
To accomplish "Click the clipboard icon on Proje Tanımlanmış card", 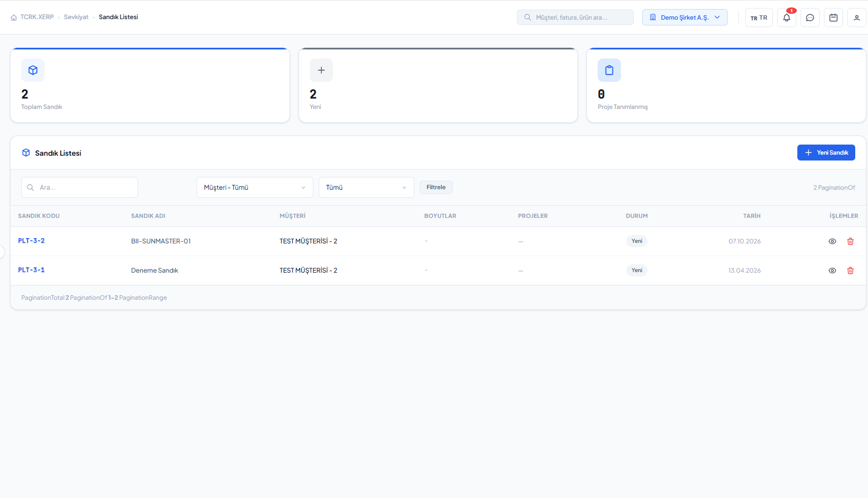I will tap(609, 70).
